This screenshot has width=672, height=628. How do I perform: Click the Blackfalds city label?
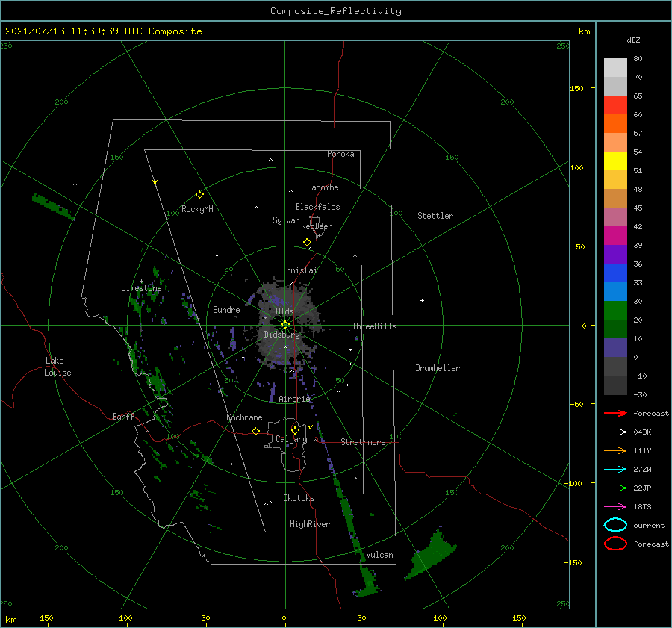pos(317,207)
